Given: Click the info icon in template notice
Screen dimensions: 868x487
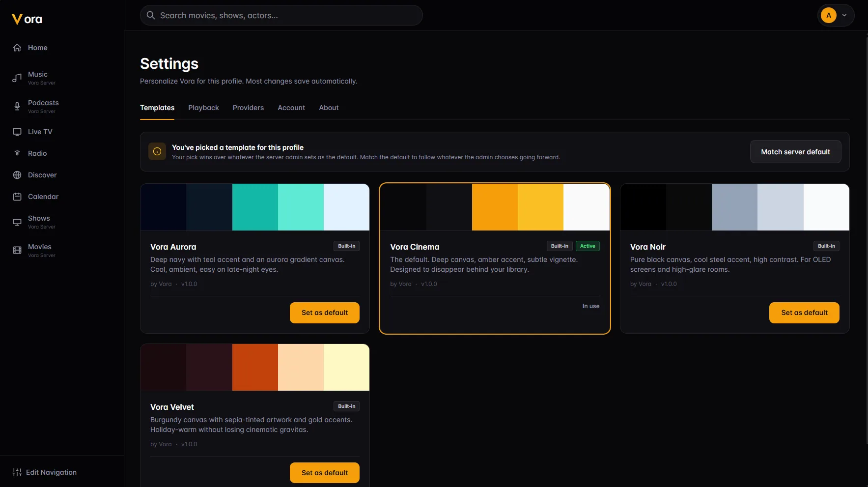Looking at the screenshot, I should click(x=157, y=151).
